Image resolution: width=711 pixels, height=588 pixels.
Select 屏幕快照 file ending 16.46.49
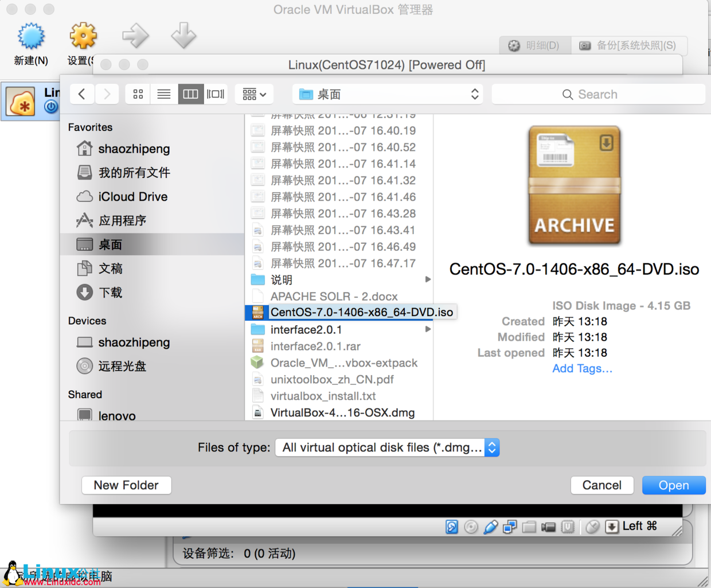point(339,247)
